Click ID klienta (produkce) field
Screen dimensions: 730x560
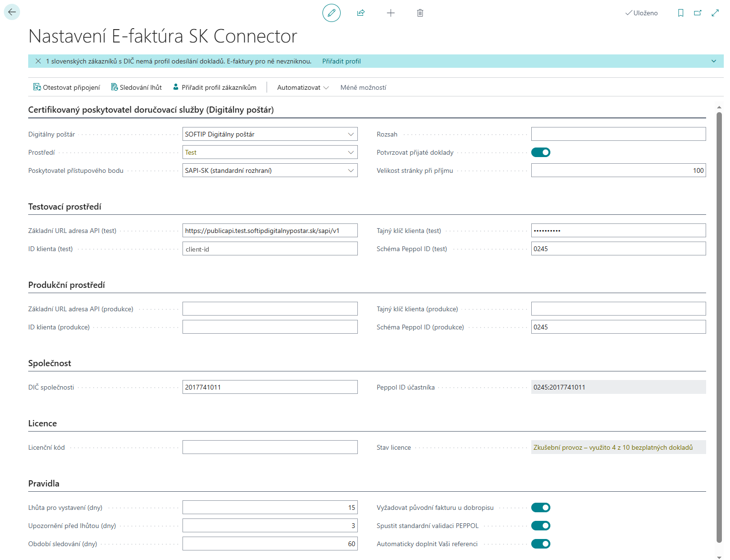pyautogui.click(x=270, y=327)
